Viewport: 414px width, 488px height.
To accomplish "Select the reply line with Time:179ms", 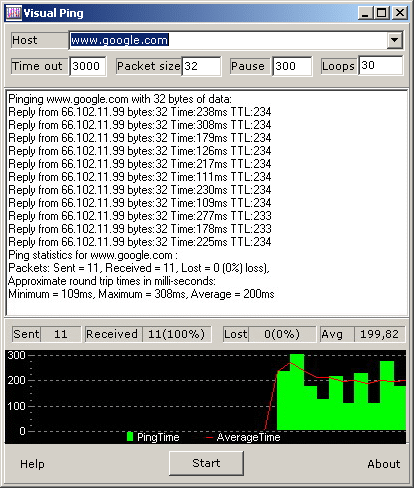I will click(x=140, y=138).
